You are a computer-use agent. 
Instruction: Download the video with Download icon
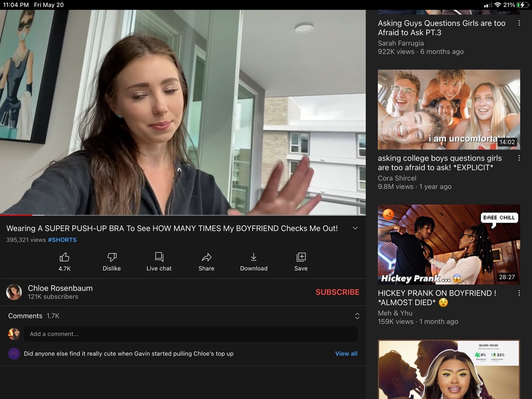point(253,257)
